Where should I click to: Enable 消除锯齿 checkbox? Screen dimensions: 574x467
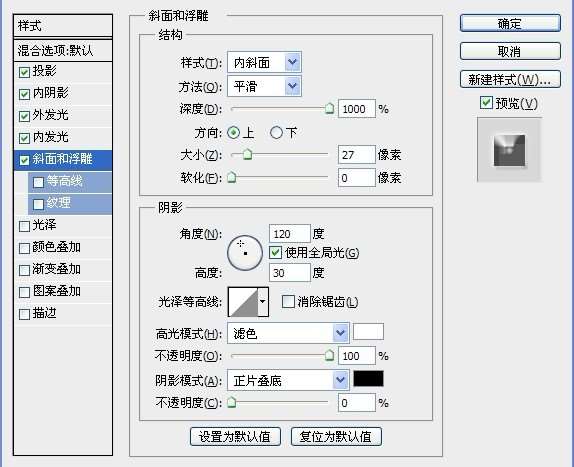click(288, 302)
